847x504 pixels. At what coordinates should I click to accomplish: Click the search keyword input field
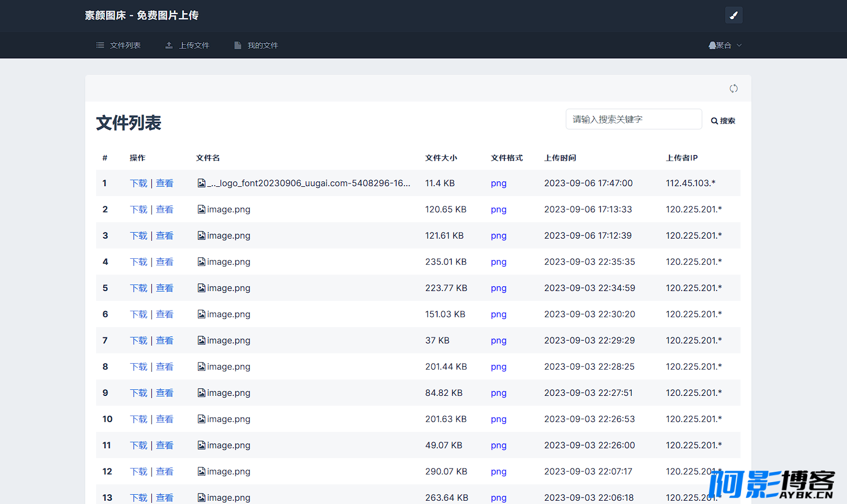tap(633, 119)
